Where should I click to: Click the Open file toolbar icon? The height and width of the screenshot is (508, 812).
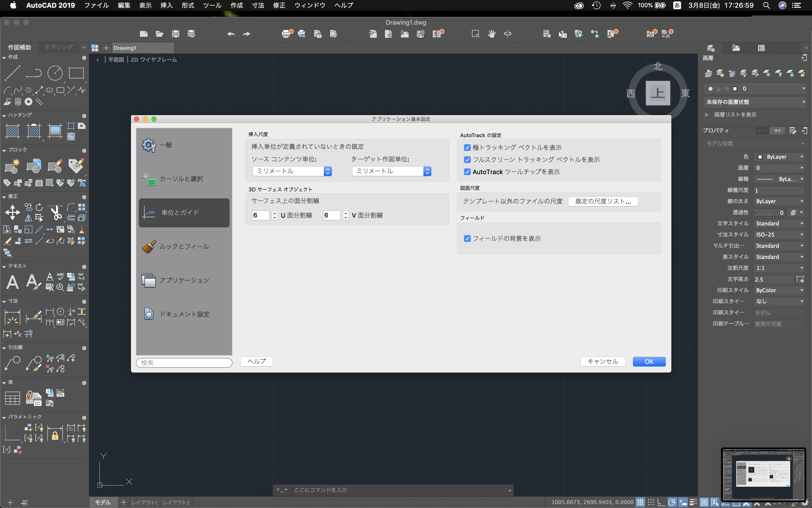tap(159, 34)
